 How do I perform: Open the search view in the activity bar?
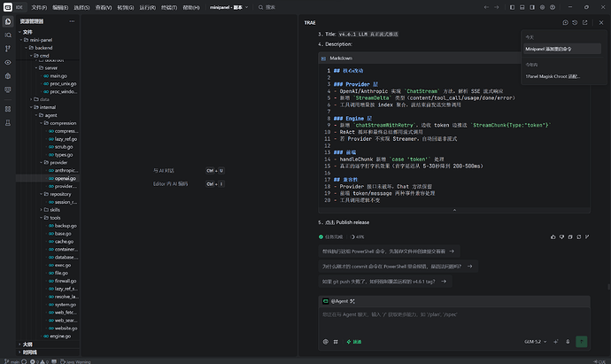coord(8,35)
